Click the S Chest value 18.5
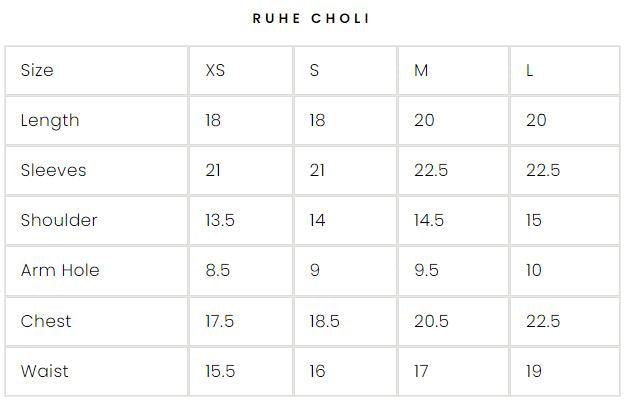 (x=325, y=321)
